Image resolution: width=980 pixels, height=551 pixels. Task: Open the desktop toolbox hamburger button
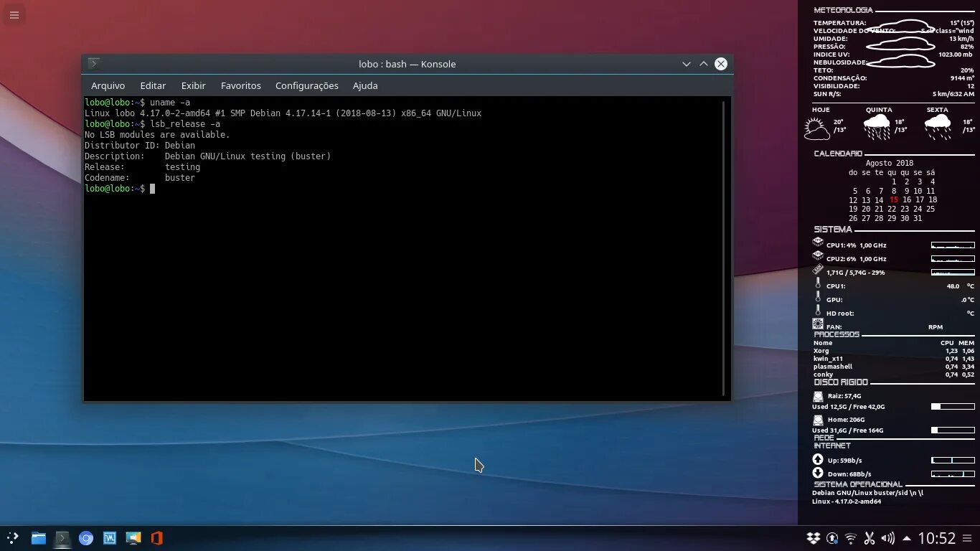[x=14, y=14]
